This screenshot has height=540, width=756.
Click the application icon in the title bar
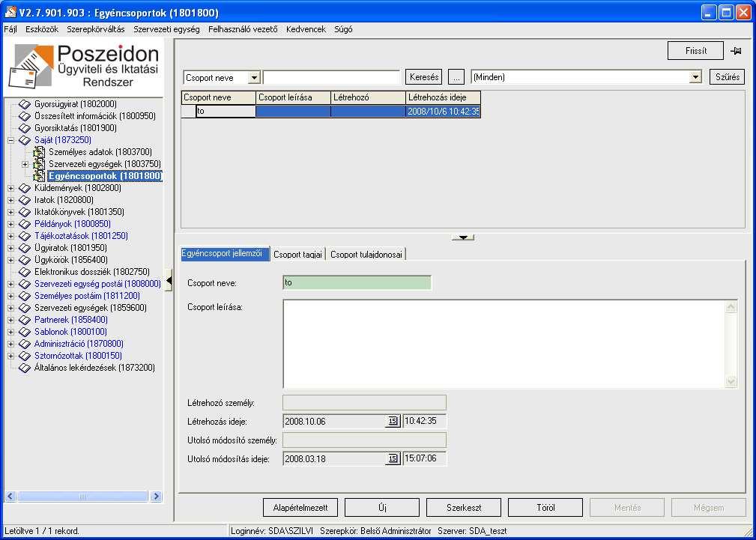[10, 11]
